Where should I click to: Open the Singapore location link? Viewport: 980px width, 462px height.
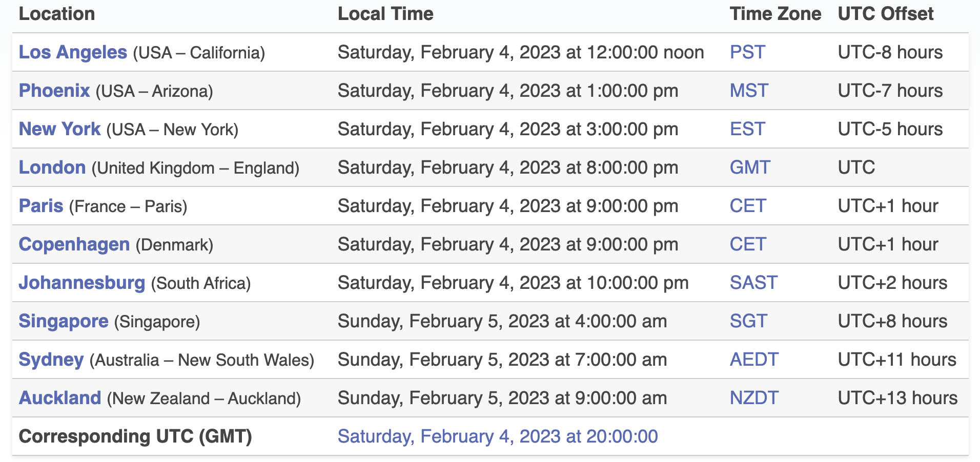tap(64, 321)
